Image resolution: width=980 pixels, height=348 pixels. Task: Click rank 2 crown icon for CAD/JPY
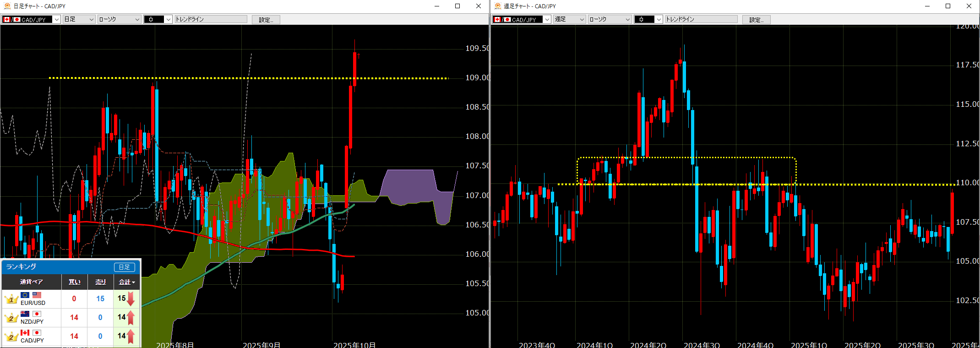[x=11, y=337]
